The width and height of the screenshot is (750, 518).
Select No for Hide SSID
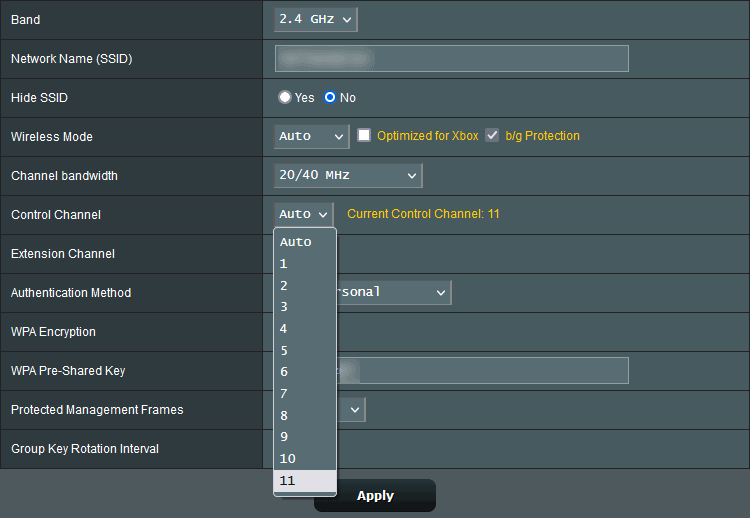pyautogui.click(x=330, y=97)
